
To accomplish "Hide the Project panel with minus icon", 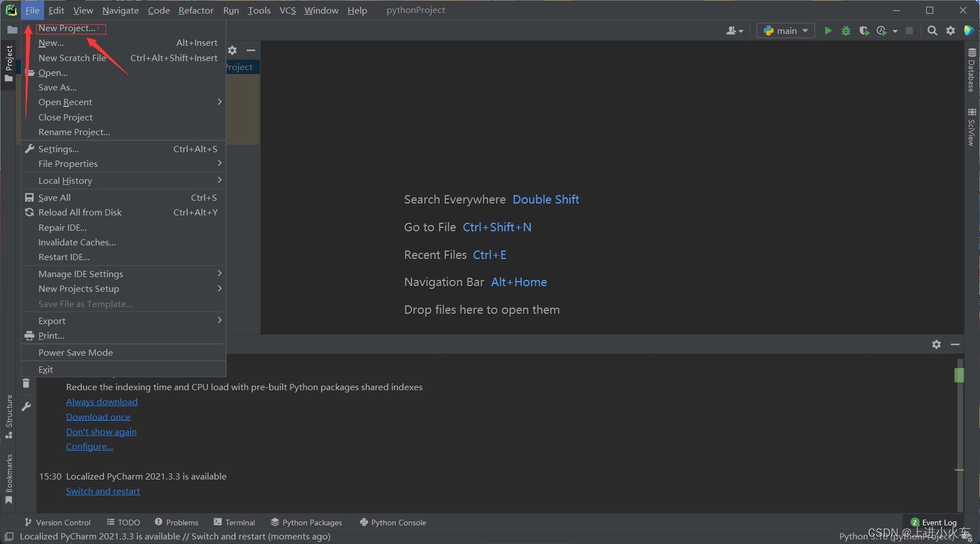I will point(251,50).
